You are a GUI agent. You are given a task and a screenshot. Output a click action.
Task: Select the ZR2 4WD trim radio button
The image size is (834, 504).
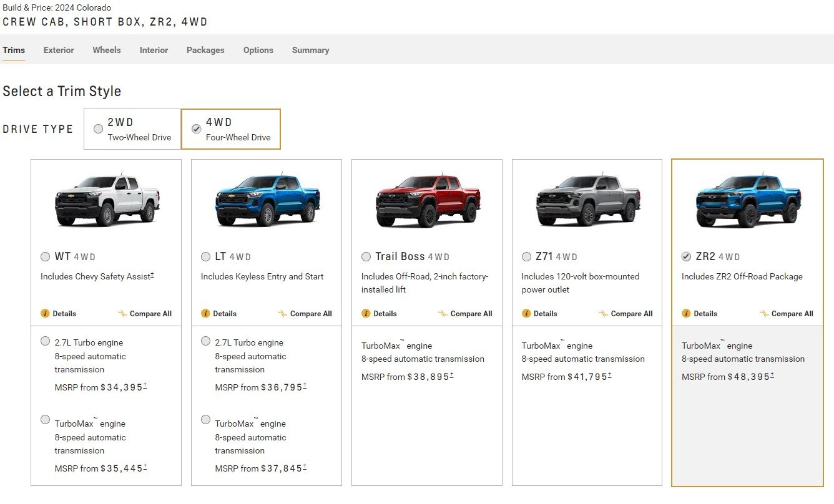pyautogui.click(x=686, y=257)
